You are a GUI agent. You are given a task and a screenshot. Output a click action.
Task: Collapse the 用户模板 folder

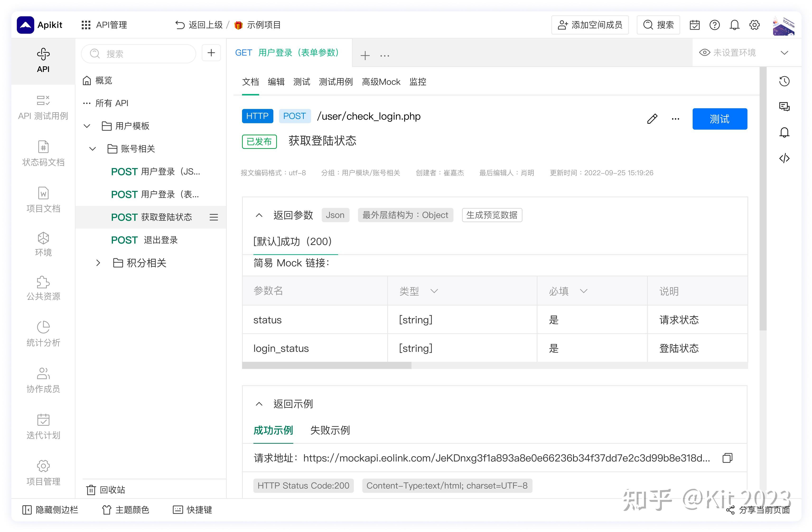[x=86, y=126]
